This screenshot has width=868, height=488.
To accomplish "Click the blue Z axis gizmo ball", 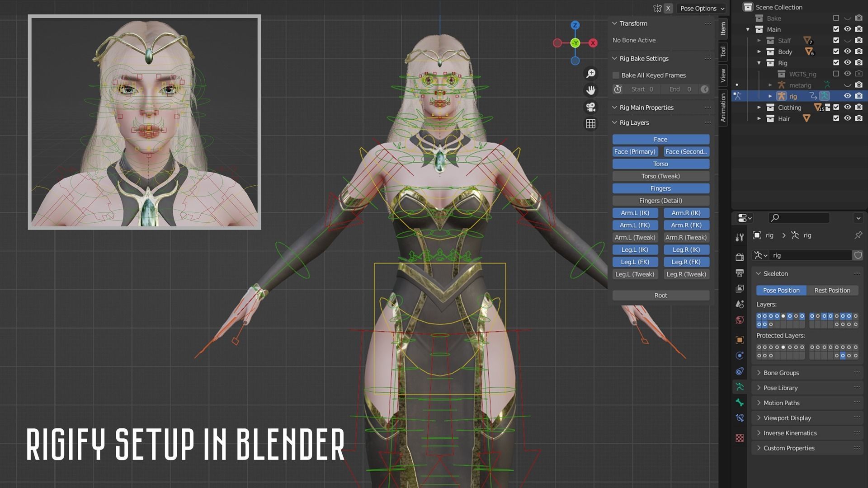I will point(575,25).
